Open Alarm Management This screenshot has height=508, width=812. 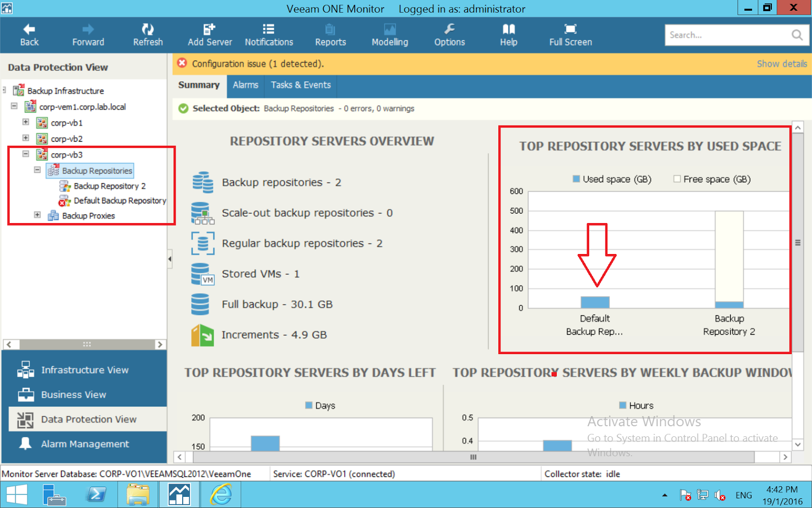coord(85,444)
